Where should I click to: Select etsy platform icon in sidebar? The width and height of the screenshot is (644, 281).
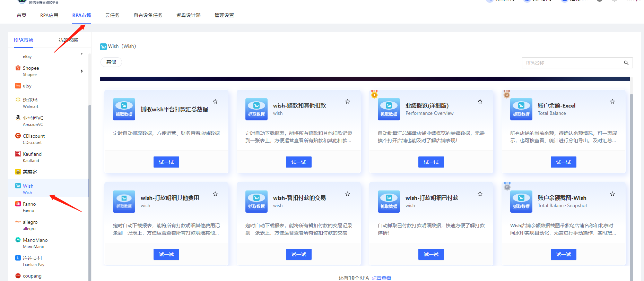pos(18,86)
